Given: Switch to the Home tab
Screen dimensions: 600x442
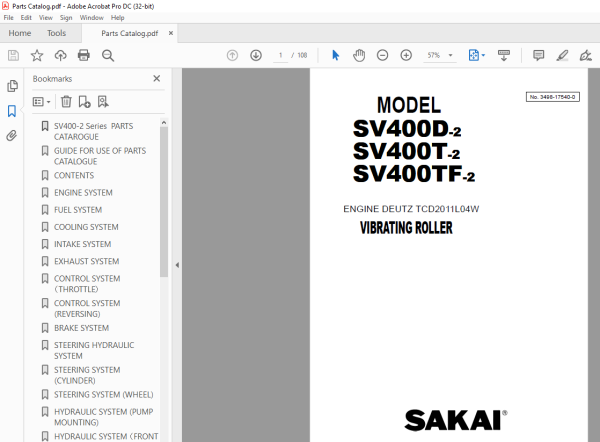Looking at the screenshot, I should (20, 33).
